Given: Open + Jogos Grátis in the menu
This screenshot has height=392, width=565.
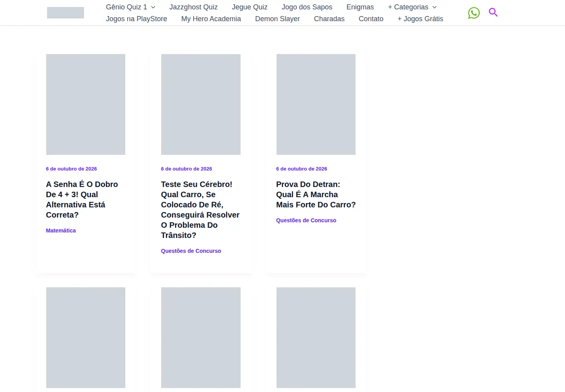Looking at the screenshot, I should (x=420, y=19).
